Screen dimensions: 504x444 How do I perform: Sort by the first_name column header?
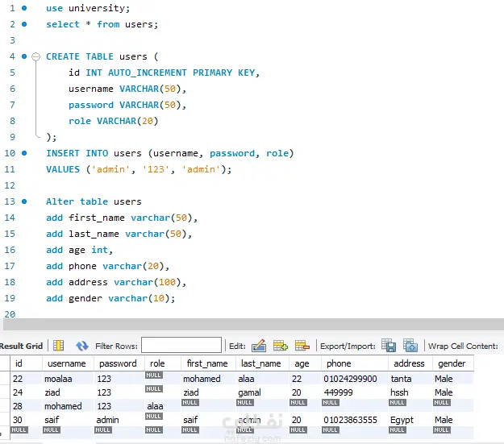(x=209, y=363)
